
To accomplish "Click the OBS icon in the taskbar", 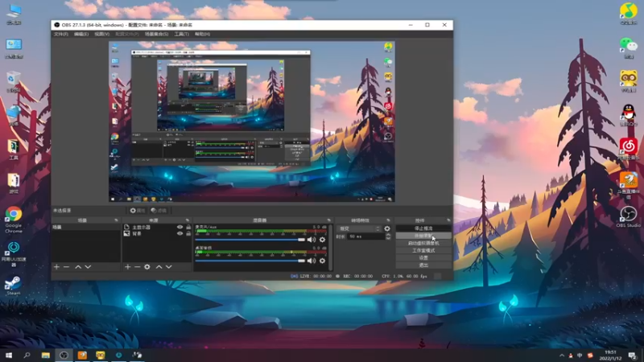I will click(x=64, y=355).
